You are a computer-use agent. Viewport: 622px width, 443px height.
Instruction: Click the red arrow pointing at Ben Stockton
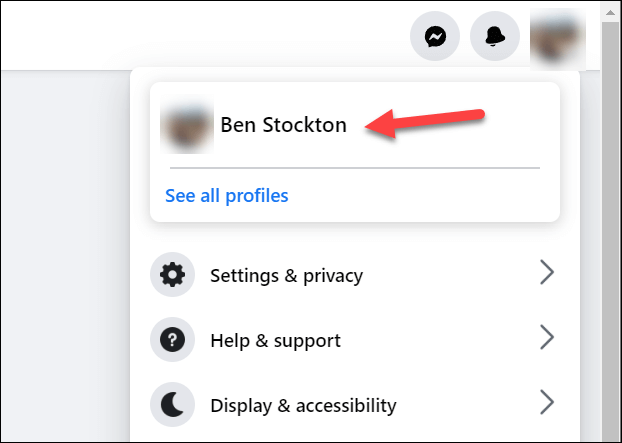tap(425, 121)
